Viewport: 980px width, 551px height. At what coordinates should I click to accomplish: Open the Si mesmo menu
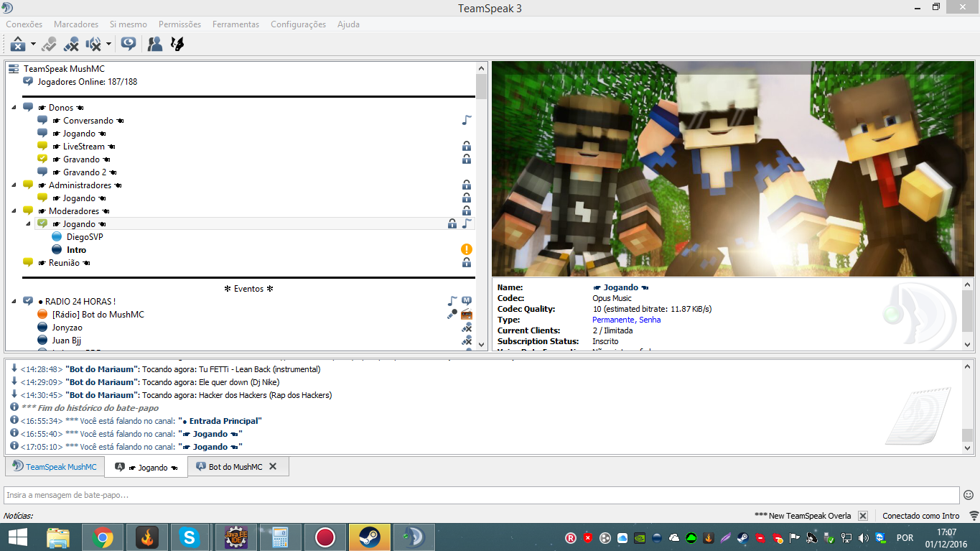point(129,24)
